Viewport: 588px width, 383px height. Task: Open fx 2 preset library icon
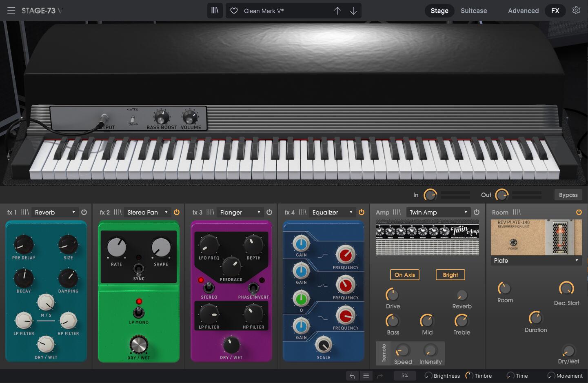(x=118, y=212)
